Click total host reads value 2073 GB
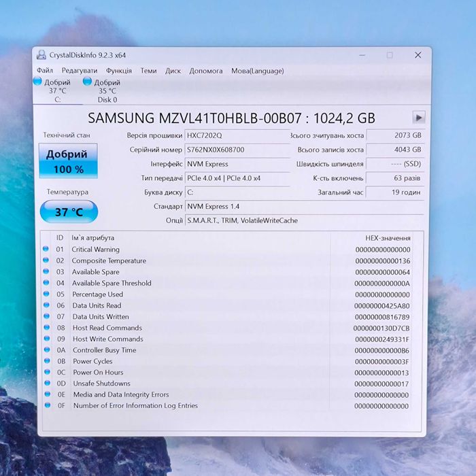476x476 pixels. (x=395, y=135)
